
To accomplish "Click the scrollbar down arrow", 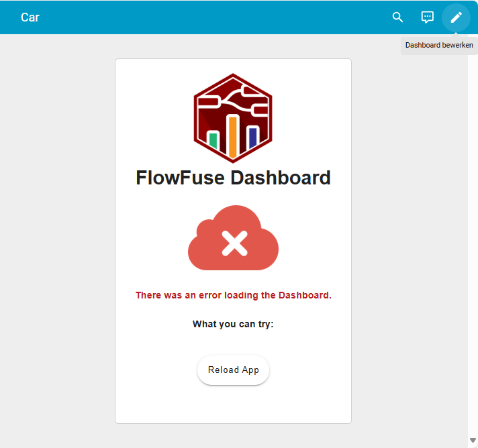I will pos(473,441).
